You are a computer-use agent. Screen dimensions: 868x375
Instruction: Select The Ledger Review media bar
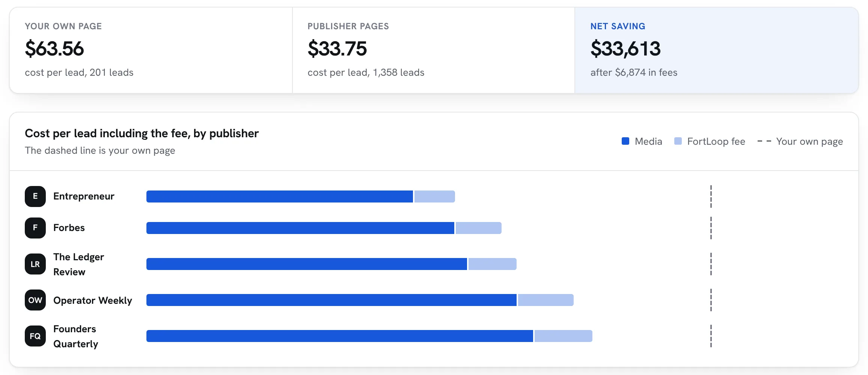pos(307,264)
